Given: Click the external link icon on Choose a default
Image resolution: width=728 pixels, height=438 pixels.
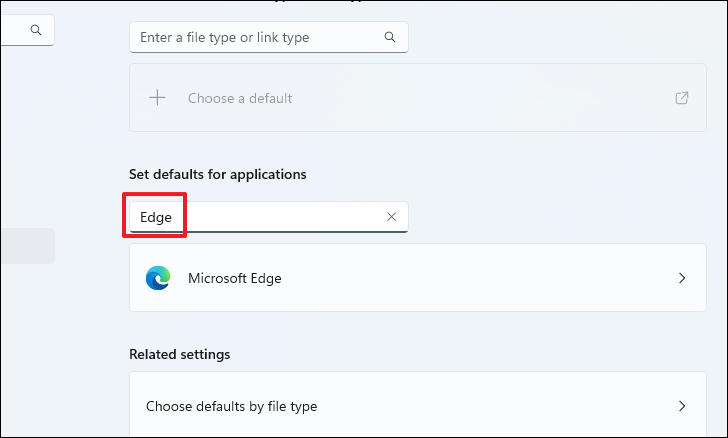Looking at the screenshot, I should tap(682, 98).
